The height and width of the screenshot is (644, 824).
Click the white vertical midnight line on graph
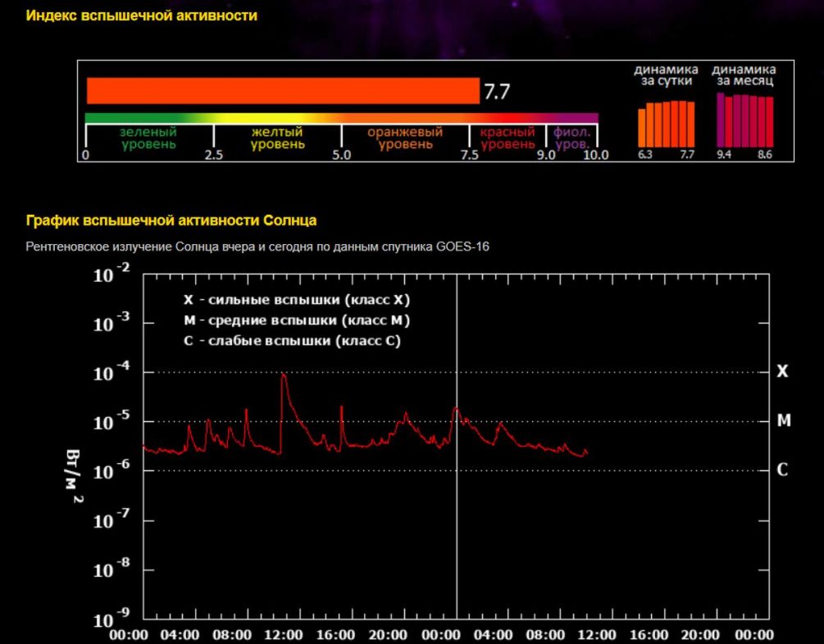(457, 447)
